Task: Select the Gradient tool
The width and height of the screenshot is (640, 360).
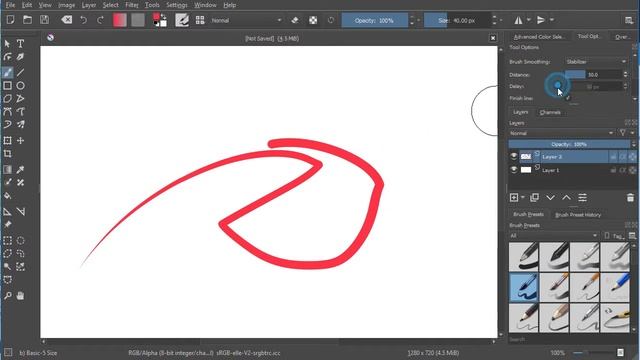Action: point(7,169)
